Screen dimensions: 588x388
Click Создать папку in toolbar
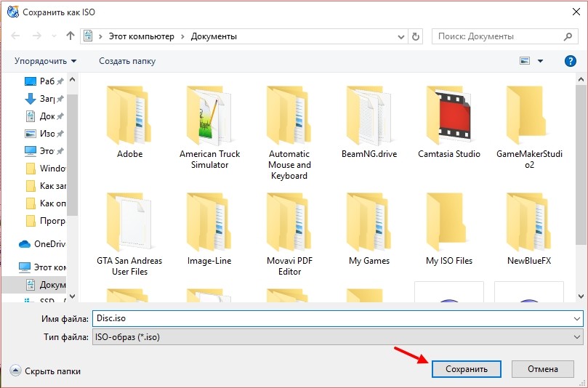tap(127, 61)
